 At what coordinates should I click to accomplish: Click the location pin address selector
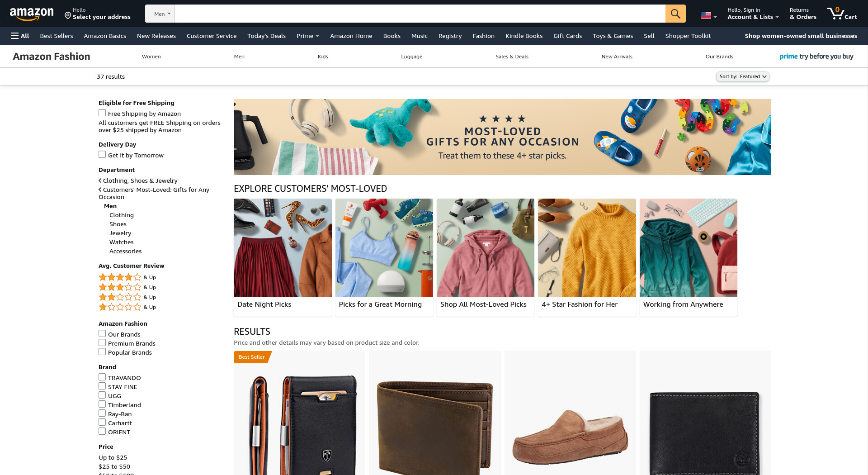[97, 14]
